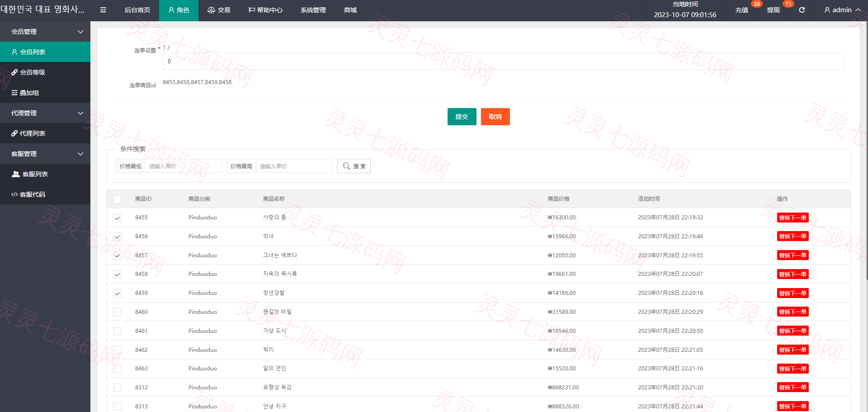Click the 商品ID column header

(143, 199)
